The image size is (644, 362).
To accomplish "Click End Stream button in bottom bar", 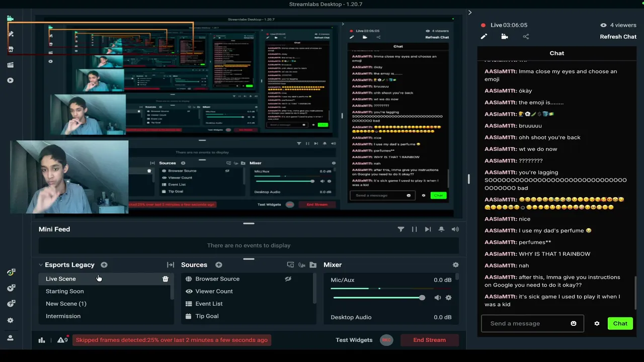I will pos(429,340).
